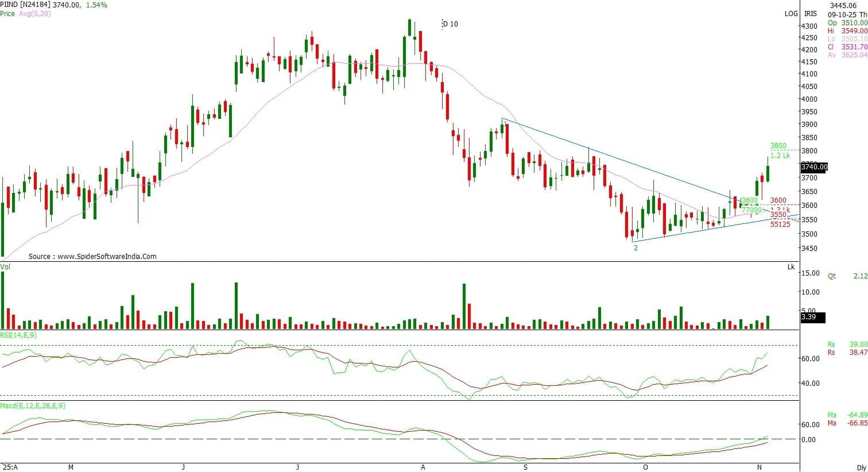Click the 4300 price scale level
The image size is (868, 472).
[809, 26]
